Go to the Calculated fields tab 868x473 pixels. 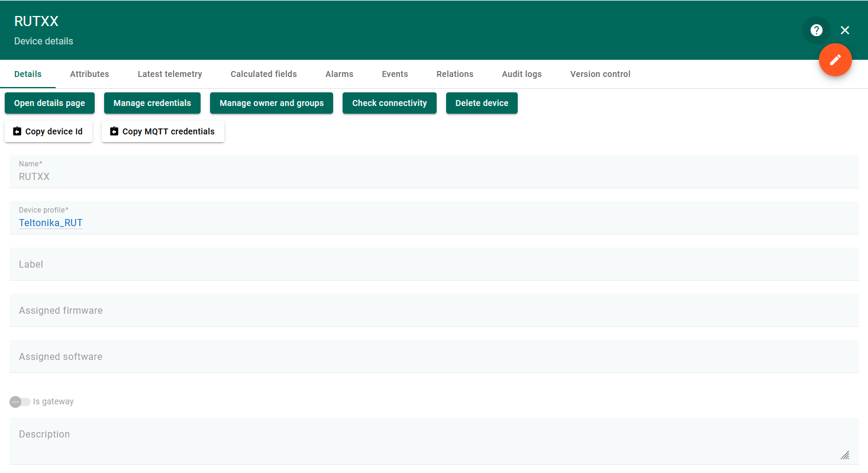click(x=263, y=74)
